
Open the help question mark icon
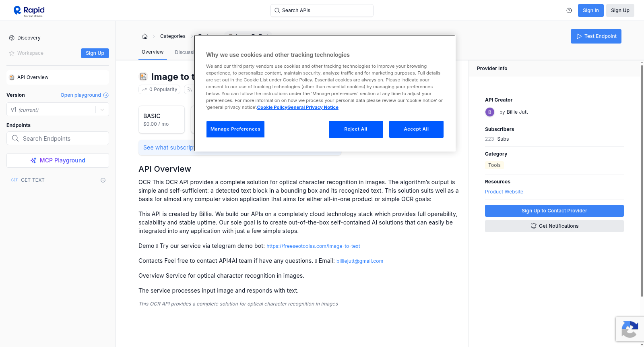click(569, 10)
